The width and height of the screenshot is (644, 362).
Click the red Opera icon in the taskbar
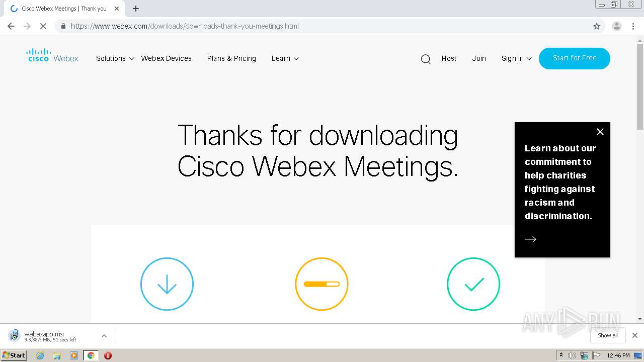coord(108,355)
